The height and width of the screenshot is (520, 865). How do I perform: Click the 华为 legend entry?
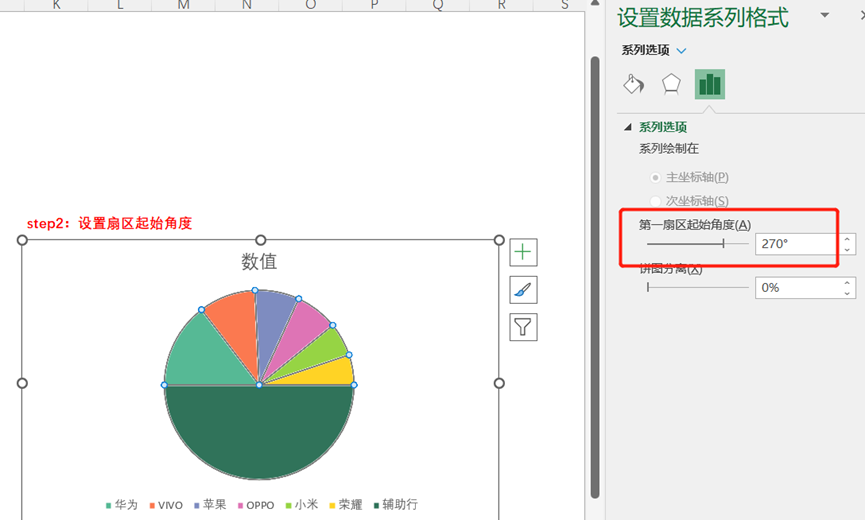[x=122, y=505]
